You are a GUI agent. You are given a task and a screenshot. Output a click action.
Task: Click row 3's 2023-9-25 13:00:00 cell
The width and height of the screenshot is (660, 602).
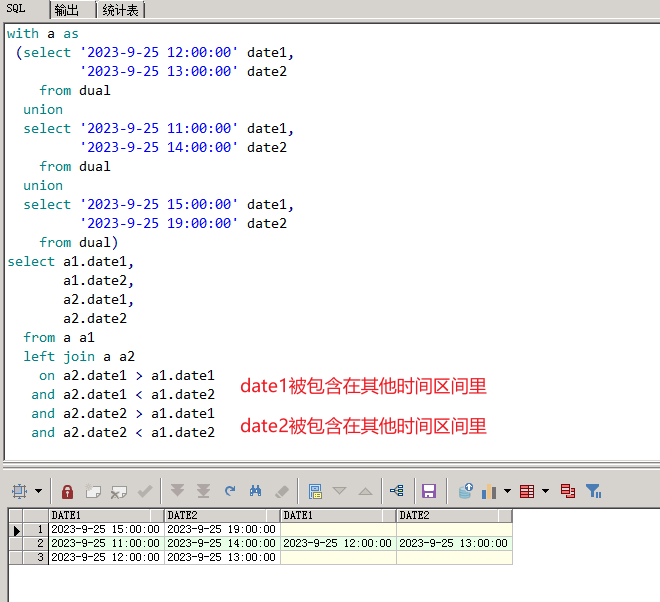(x=221, y=557)
